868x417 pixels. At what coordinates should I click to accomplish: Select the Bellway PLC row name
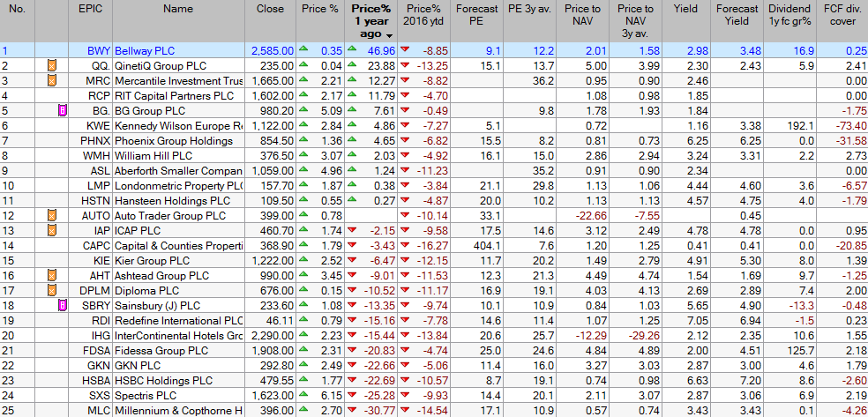pyautogui.click(x=145, y=51)
